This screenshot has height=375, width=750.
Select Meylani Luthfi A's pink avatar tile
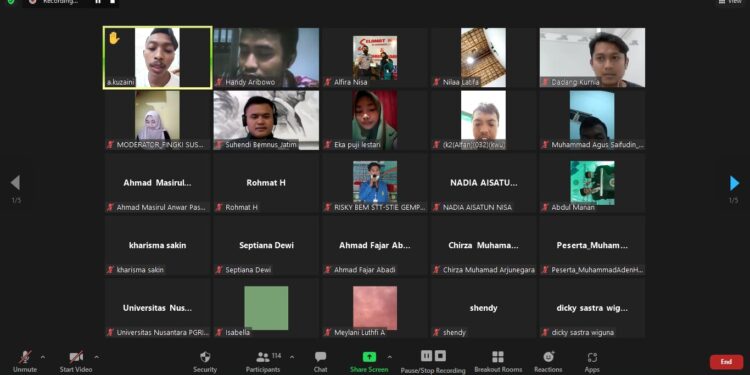pyautogui.click(x=375, y=308)
